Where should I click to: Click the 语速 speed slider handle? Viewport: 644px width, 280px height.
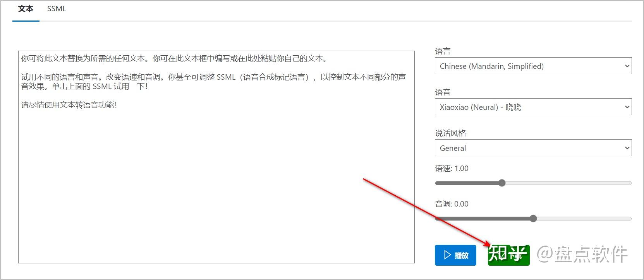[502, 183]
